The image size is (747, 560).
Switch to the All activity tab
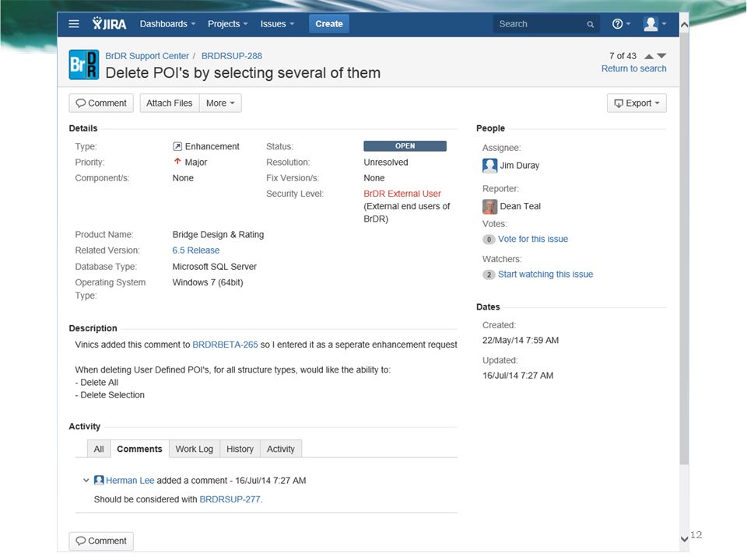tap(99, 449)
